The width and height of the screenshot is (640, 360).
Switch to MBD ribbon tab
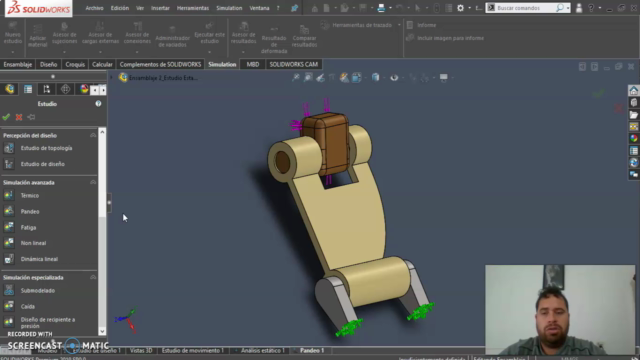coord(253,64)
